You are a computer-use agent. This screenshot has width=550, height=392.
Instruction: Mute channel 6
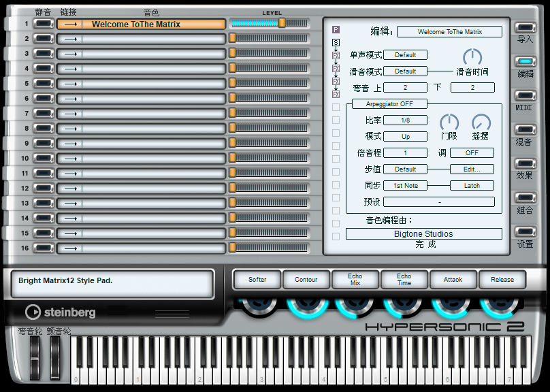[44, 99]
